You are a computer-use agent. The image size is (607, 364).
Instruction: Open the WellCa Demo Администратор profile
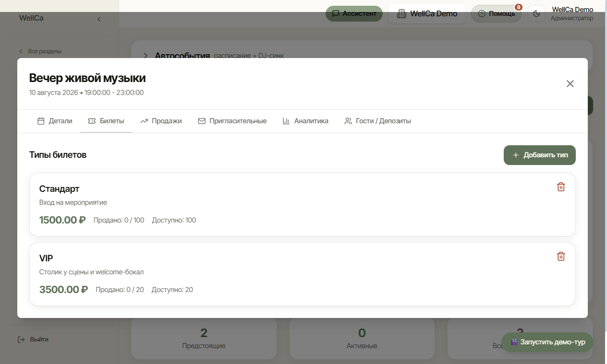[x=572, y=13]
